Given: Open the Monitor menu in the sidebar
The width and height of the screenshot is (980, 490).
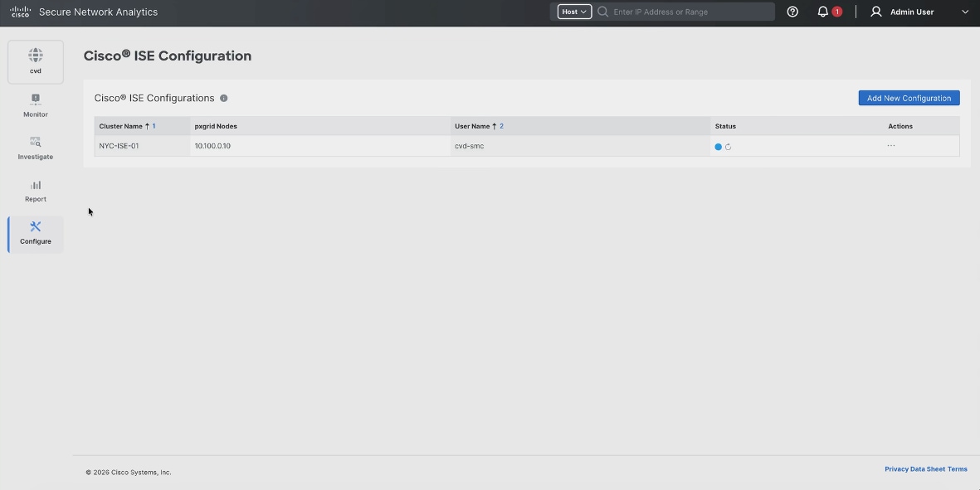Looking at the screenshot, I should (x=36, y=105).
